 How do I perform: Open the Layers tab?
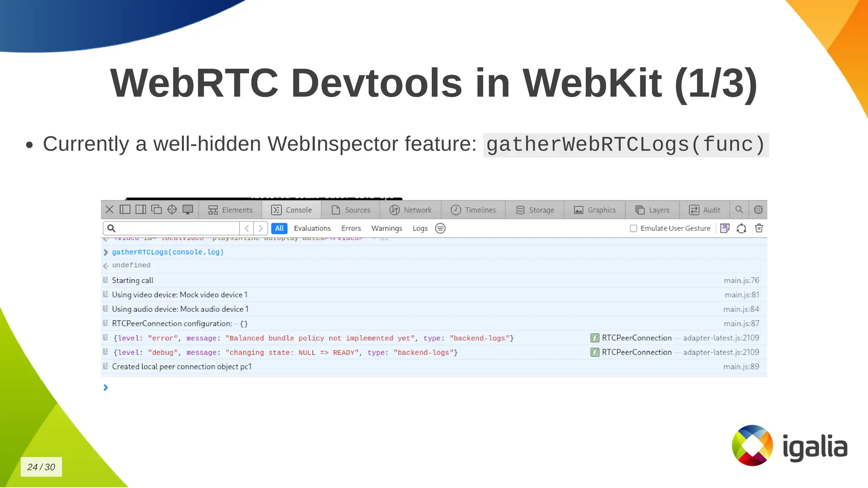click(x=652, y=210)
